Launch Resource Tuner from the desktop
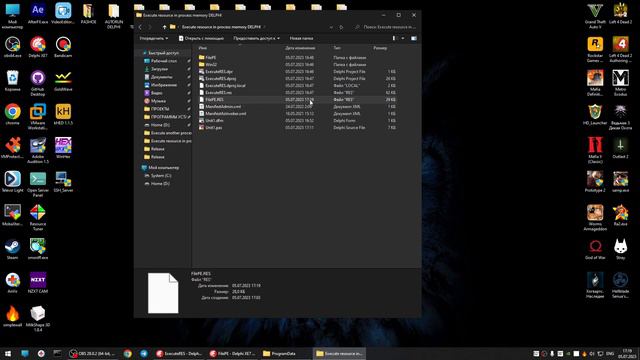Viewport: 640px width, 360px height. [38, 218]
